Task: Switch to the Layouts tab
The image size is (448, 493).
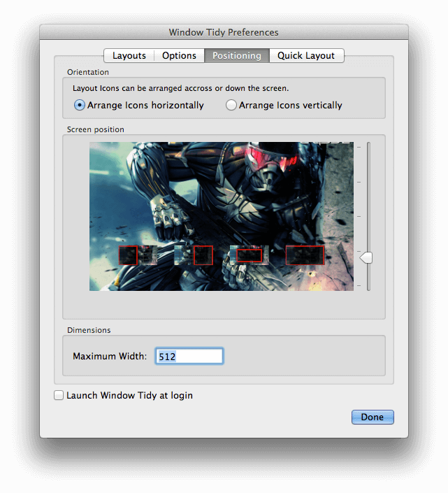Action: click(x=129, y=56)
